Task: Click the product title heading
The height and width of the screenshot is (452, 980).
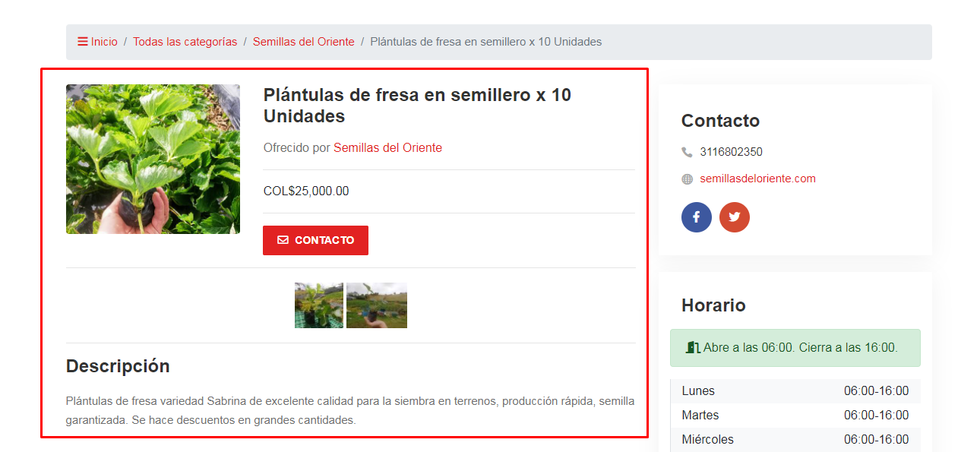Action: (417, 106)
